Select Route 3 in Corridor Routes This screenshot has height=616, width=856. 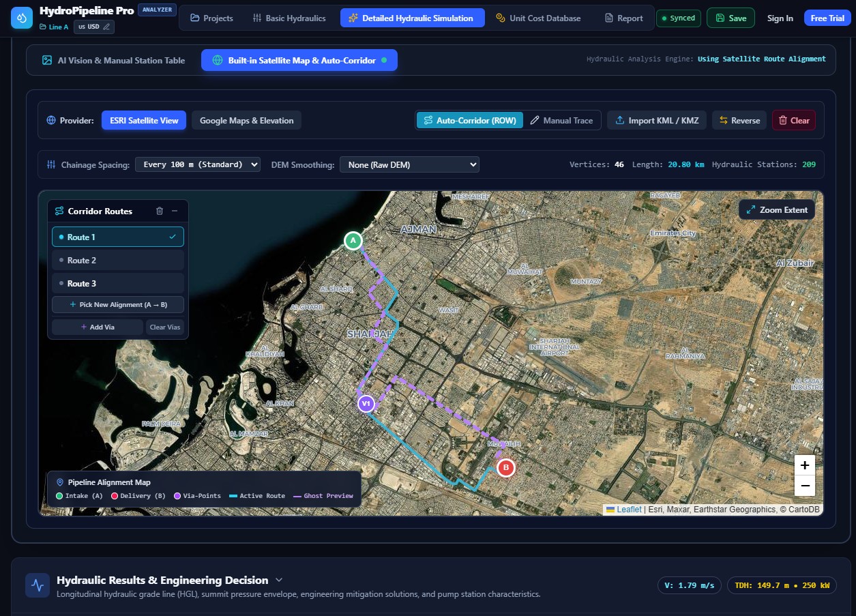coord(118,283)
